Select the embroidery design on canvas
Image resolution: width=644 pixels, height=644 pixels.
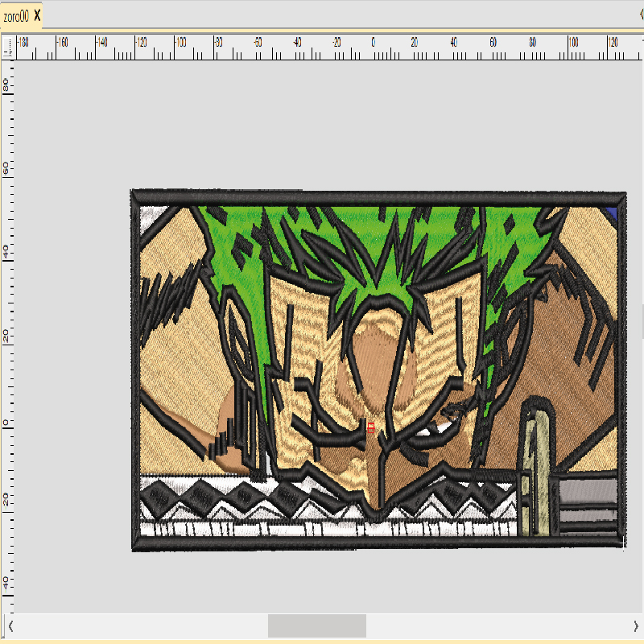(x=378, y=369)
